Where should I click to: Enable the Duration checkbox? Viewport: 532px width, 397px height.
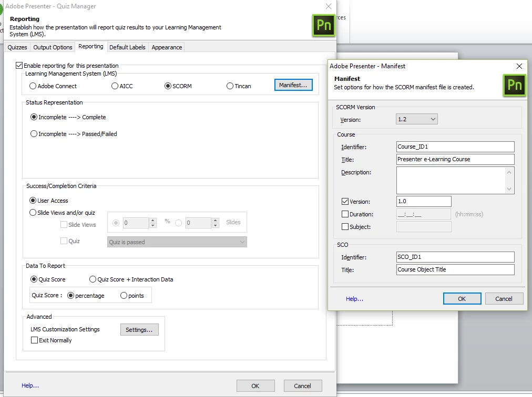click(345, 214)
